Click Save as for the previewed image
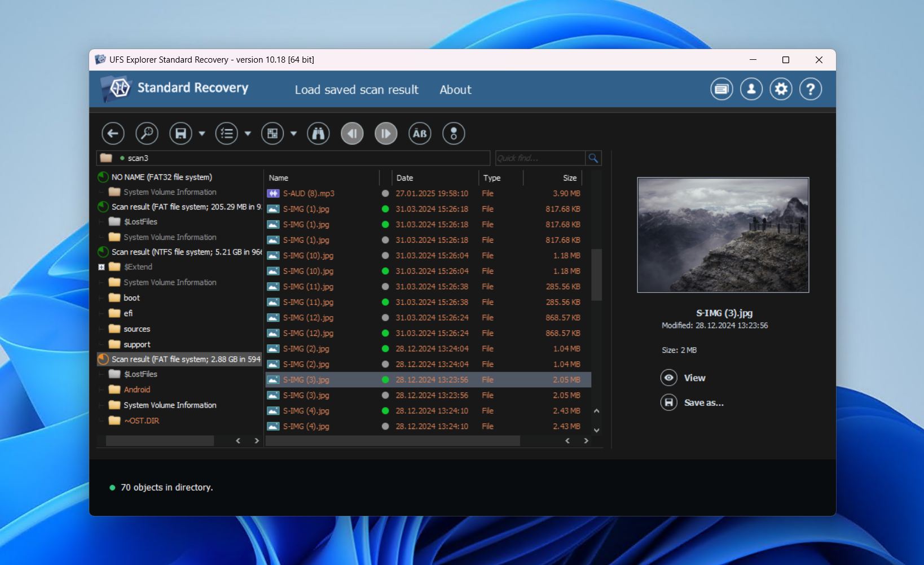This screenshot has width=924, height=565. coord(692,402)
